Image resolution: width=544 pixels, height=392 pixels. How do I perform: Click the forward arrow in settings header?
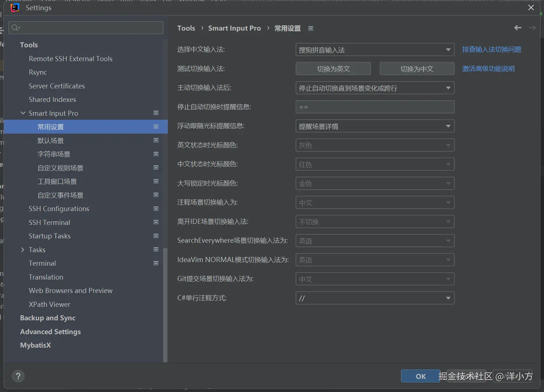click(532, 28)
